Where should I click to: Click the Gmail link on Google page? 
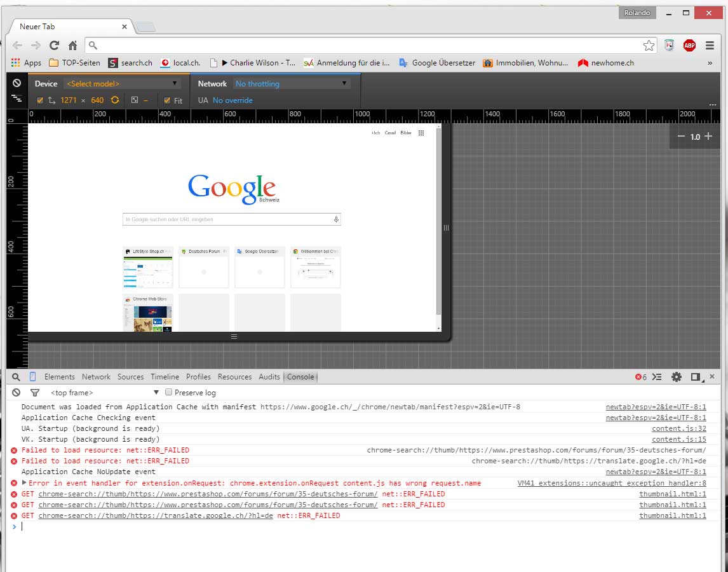click(390, 133)
